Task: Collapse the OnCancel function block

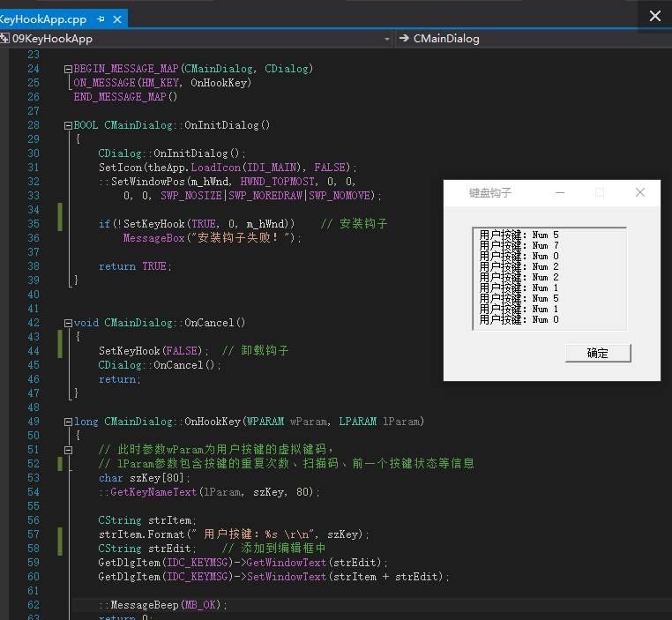Action: coord(68,323)
